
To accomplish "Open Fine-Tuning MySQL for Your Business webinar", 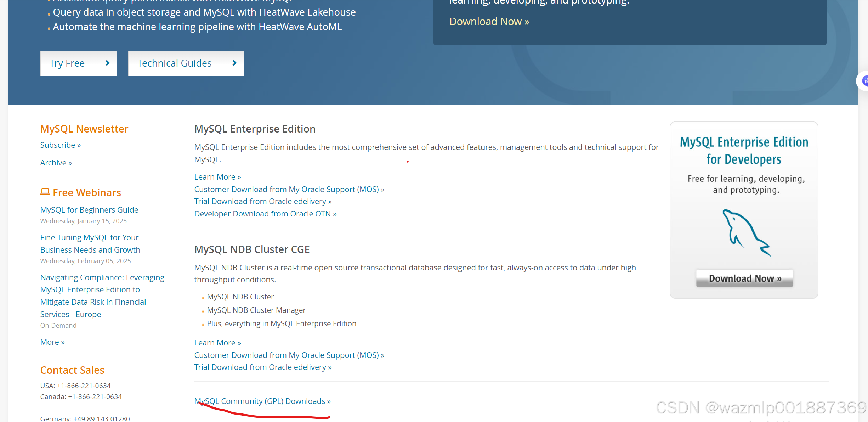I will click(x=89, y=243).
